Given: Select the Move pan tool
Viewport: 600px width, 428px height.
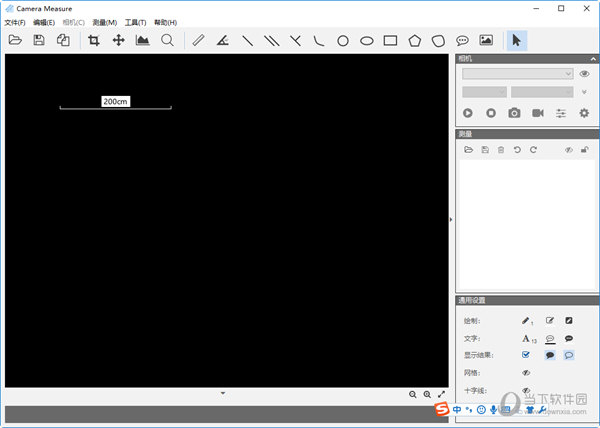Looking at the screenshot, I should point(118,40).
